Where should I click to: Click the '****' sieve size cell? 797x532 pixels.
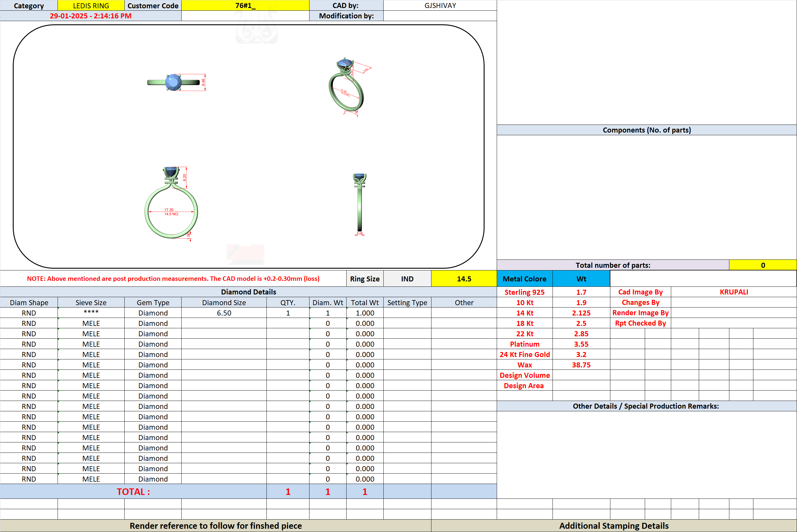click(91, 313)
